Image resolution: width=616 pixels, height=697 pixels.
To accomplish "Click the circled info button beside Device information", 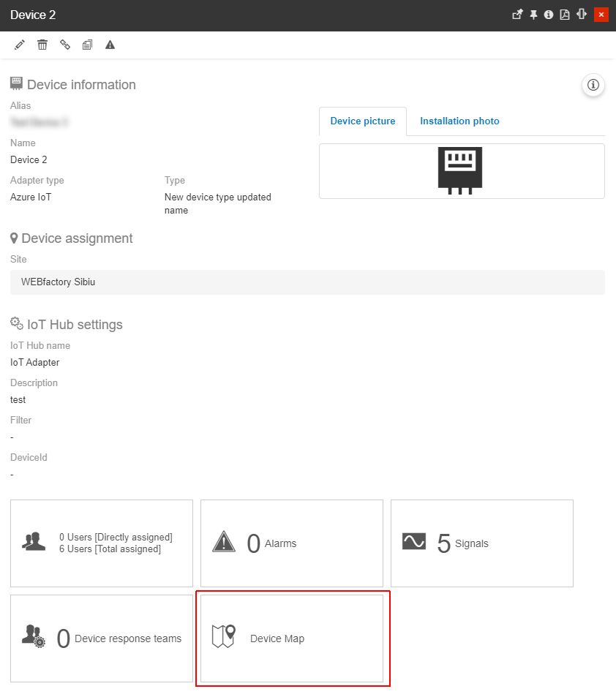I will [593, 86].
